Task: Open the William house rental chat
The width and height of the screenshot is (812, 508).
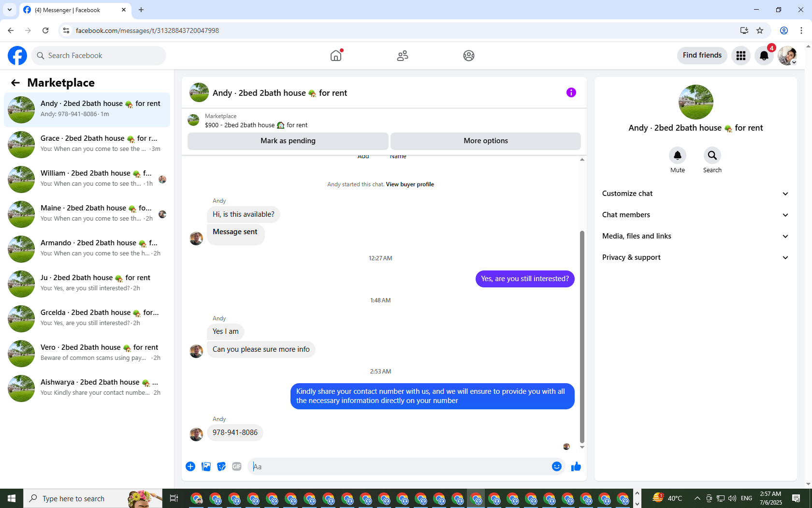Action: coord(87,179)
